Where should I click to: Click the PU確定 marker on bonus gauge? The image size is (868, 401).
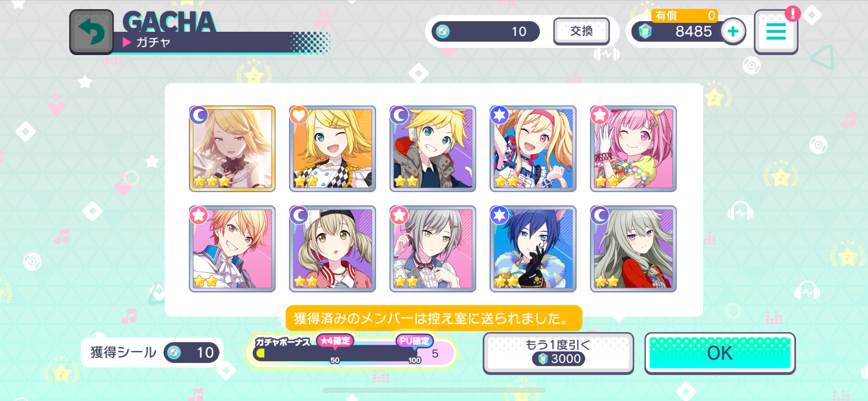click(415, 341)
